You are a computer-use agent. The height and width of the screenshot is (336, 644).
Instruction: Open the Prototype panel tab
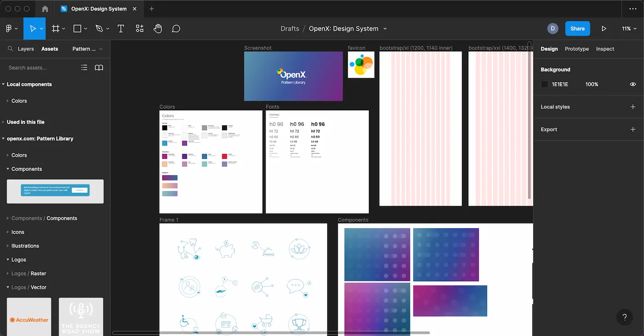(577, 49)
